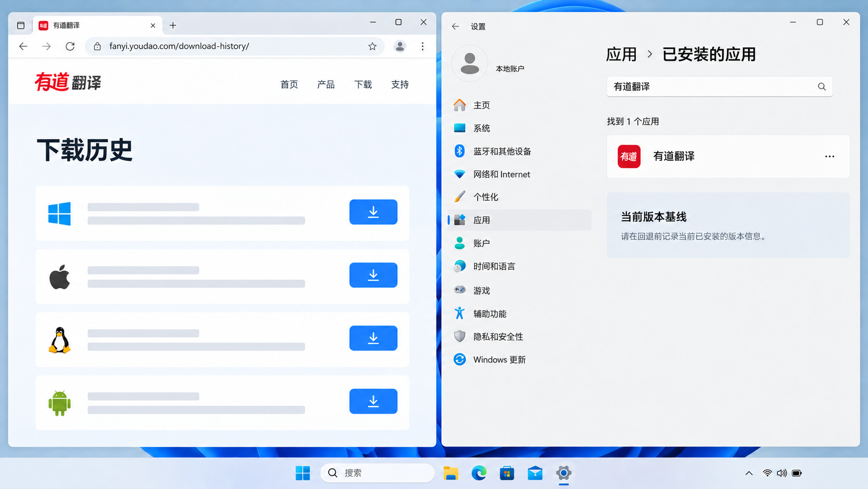Open the Windows Start button
Viewport: 868px width, 489px height.
303,473
